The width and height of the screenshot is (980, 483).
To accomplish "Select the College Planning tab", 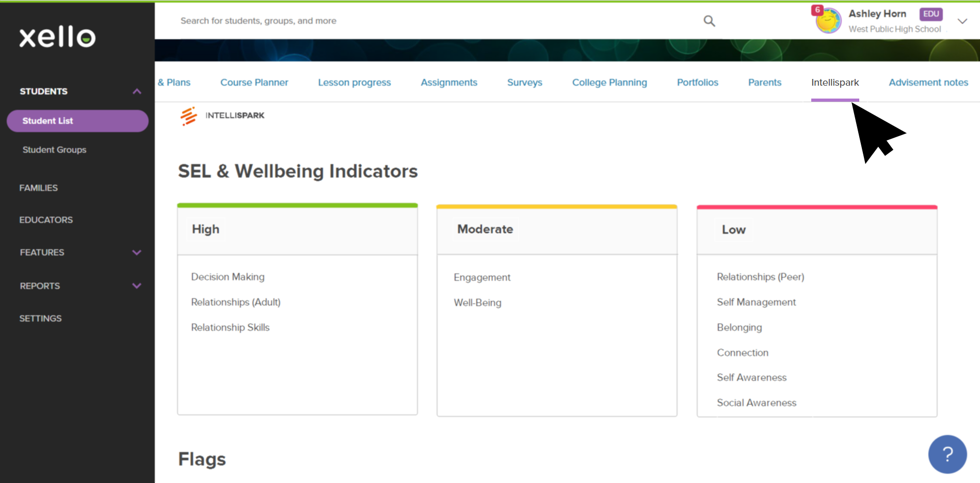I will [609, 82].
